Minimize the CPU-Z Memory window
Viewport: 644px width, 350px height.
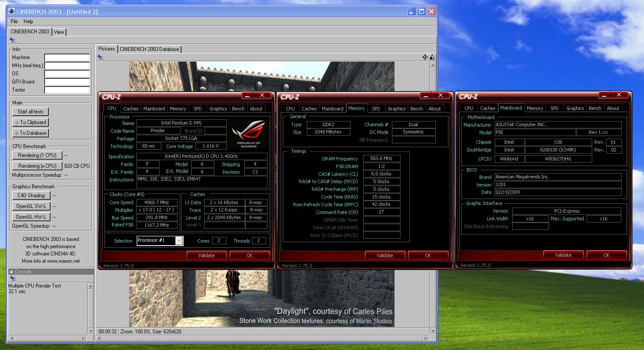click(426, 95)
